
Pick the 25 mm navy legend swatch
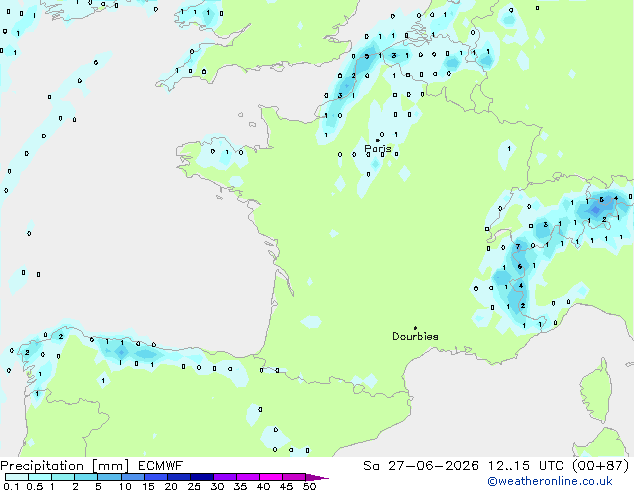tap(202, 477)
